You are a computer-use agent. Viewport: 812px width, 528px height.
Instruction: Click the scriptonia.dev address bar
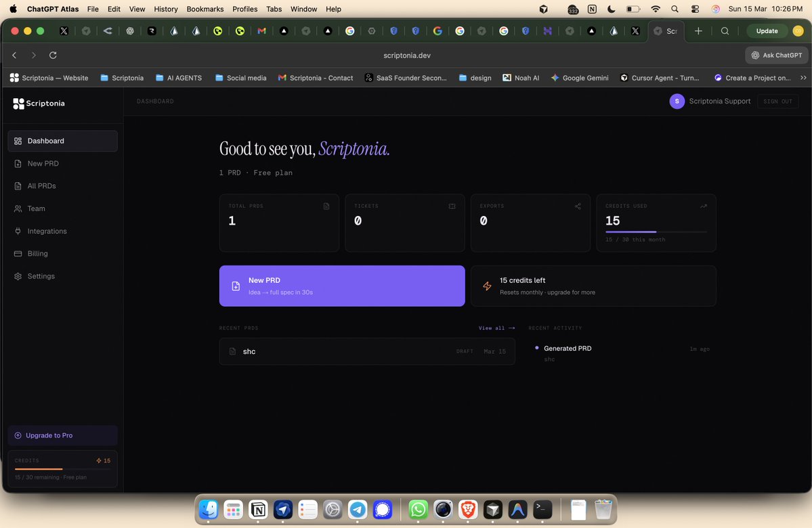pyautogui.click(x=406, y=56)
